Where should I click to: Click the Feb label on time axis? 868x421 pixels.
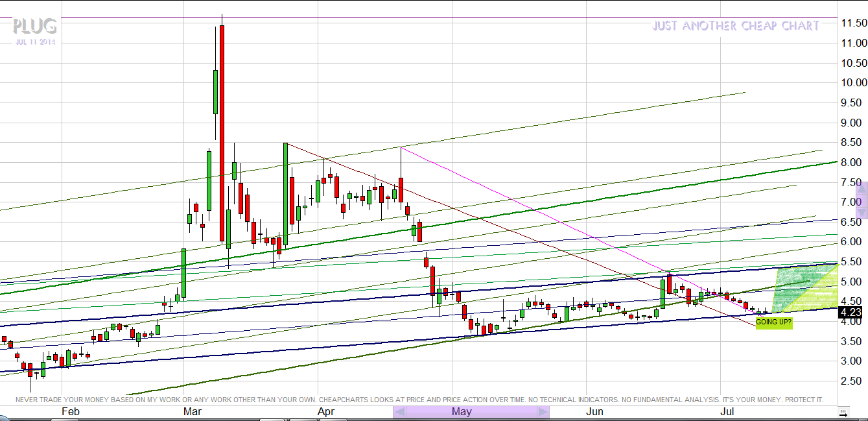[x=70, y=412]
